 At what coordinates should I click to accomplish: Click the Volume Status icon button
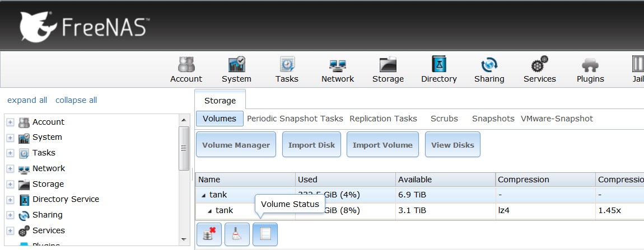pyautogui.click(x=265, y=234)
